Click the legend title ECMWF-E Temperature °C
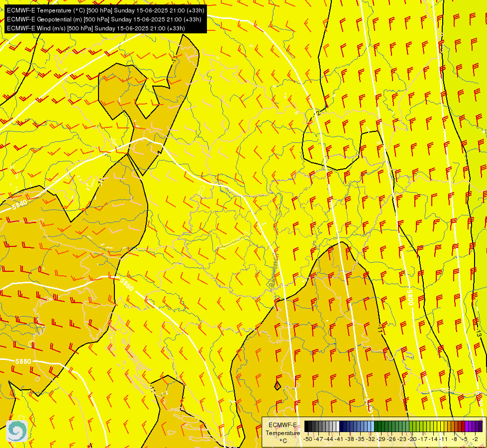Image resolution: width=487 pixels, height=448 pixels. point(283,433)
